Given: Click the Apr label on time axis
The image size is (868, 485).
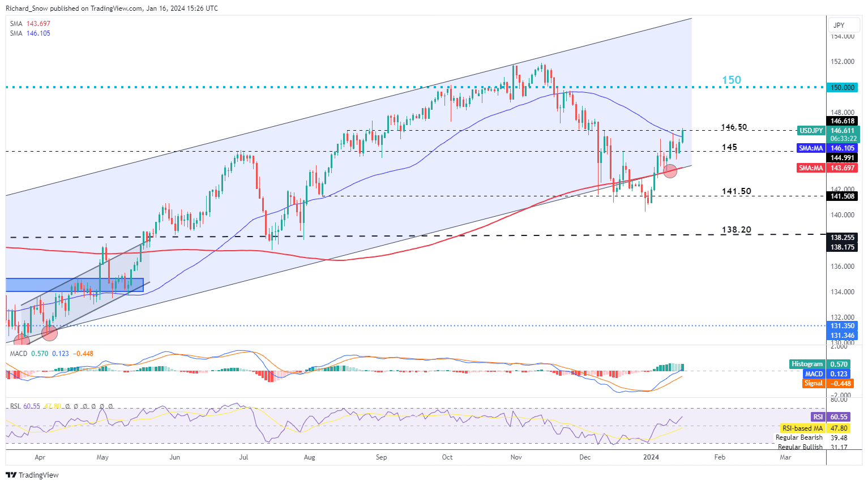Looking at the screenshot, I should click(x=40, y=457).
